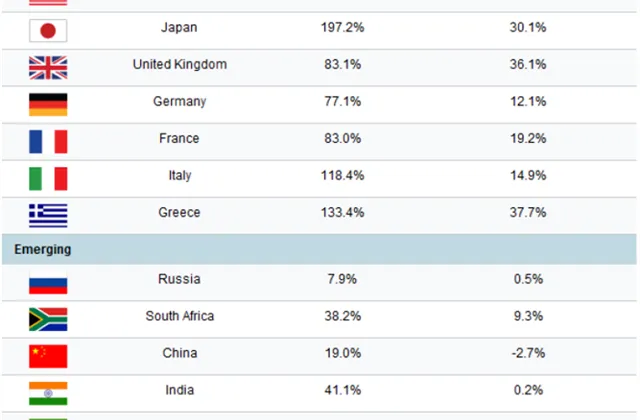The image size is (640, 420).
Task: Click the Italy flag icon
Action: click(48, 179)
